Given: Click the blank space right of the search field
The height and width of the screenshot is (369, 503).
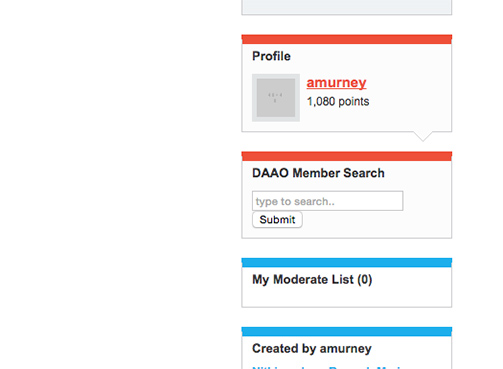Looking at the screenshot, I should point(427,201).
